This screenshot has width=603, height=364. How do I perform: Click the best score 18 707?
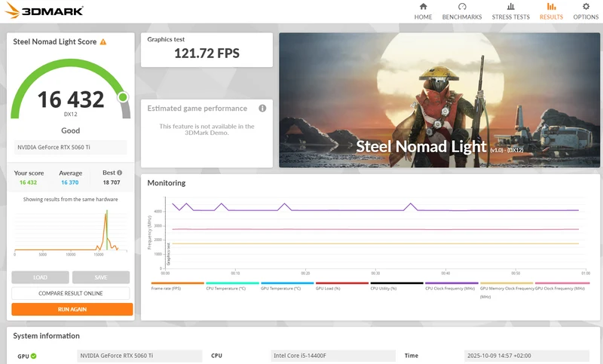pyautogui.click(x=112, y=182)
